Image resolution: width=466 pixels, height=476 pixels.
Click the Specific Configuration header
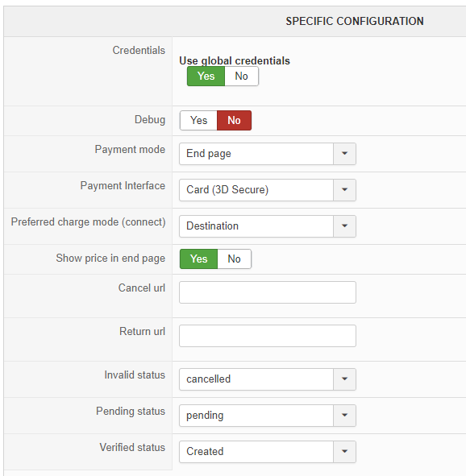355,21
